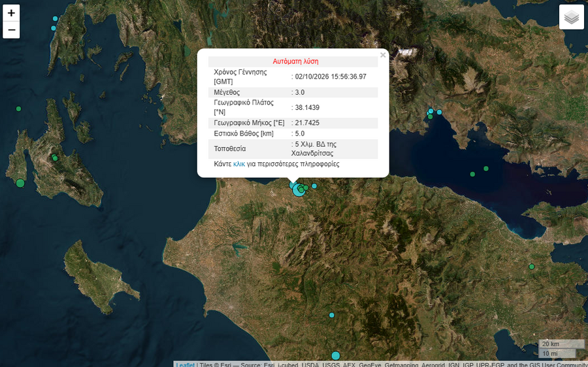Select the magnitude value 3.0

(x=300, y=92)
